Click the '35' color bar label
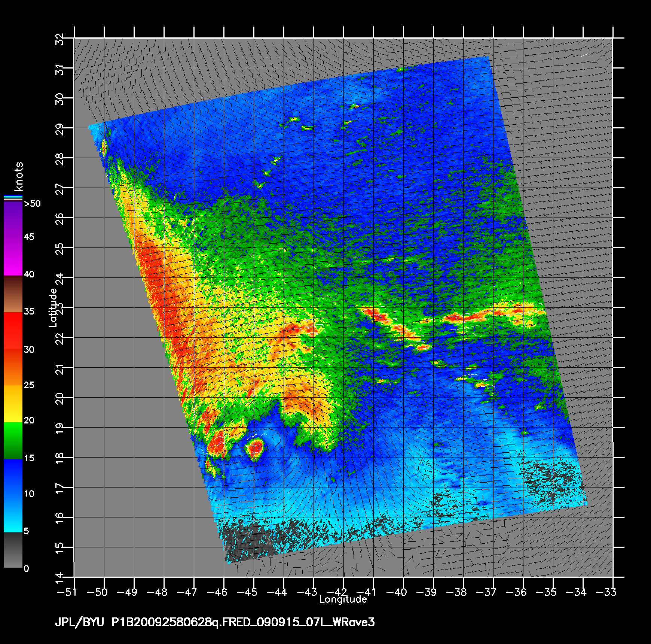651x644 pixels. click(29, 311)
